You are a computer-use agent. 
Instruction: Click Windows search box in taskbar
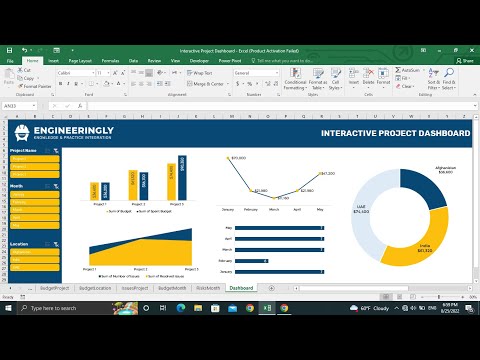(77, 308)
